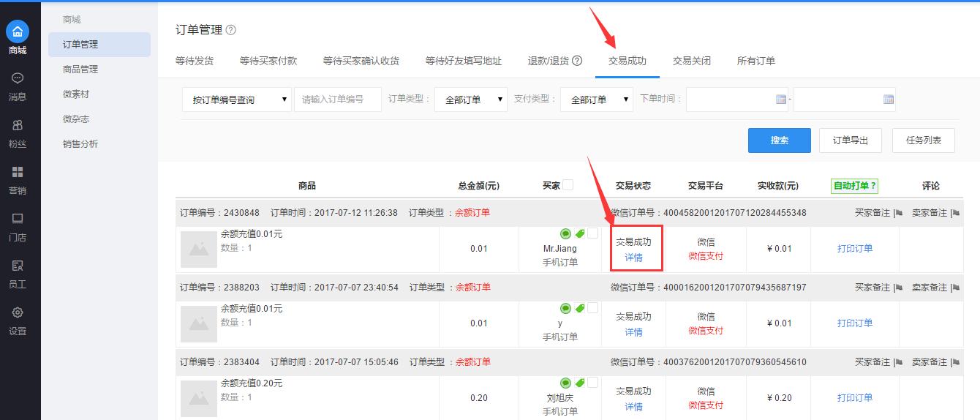This screenshot has width=980, height=420.
Task: Check the checkbox for Mr.Jiang's order
Action: (592, 233)
